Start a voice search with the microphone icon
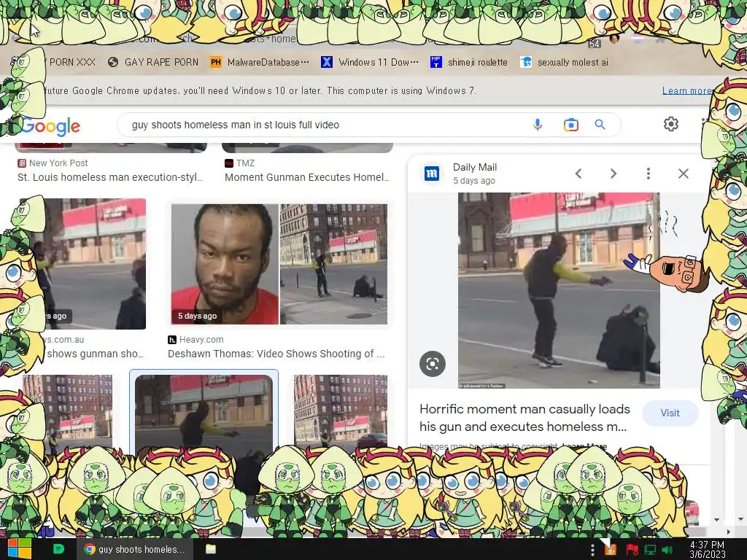 coord(538,125)
